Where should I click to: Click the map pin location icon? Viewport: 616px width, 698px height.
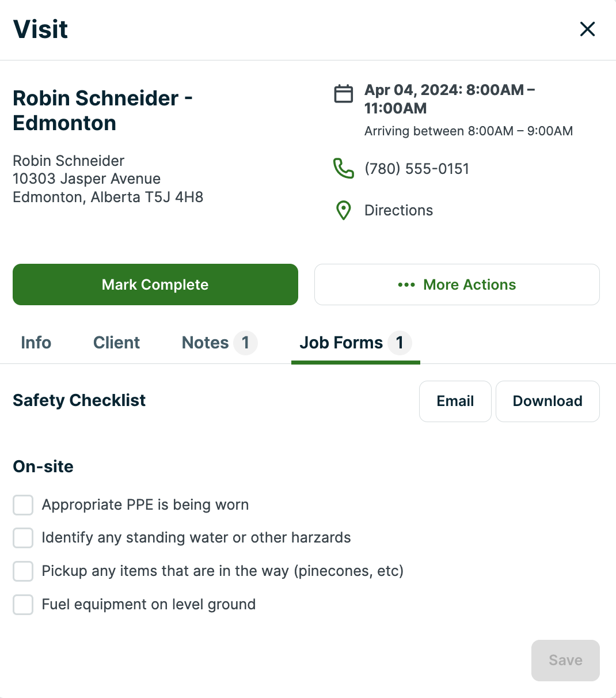pos(344,210)
